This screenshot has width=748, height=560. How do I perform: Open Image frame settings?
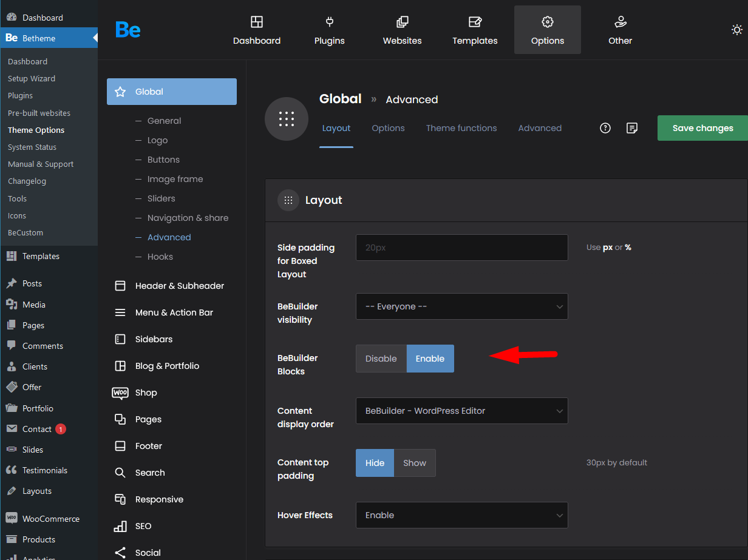click(x=175, y=179)
